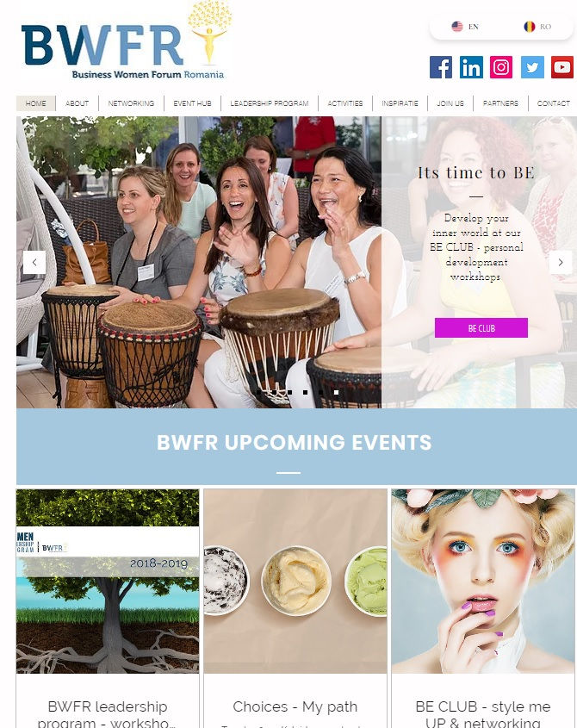Open the Instagram social icon
Viewport: 577px width, 728px height.
coord(501,67)
